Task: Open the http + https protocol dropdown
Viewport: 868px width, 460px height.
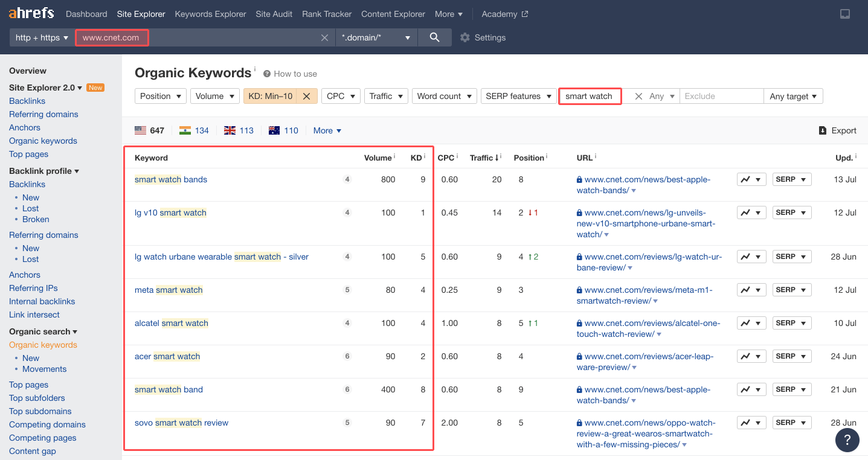Action: click(42, 37)
